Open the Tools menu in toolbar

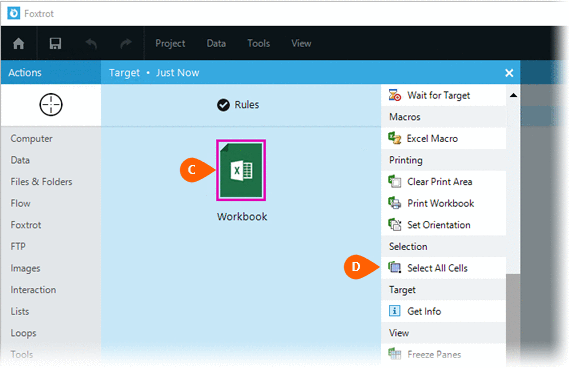click(259, 43)
